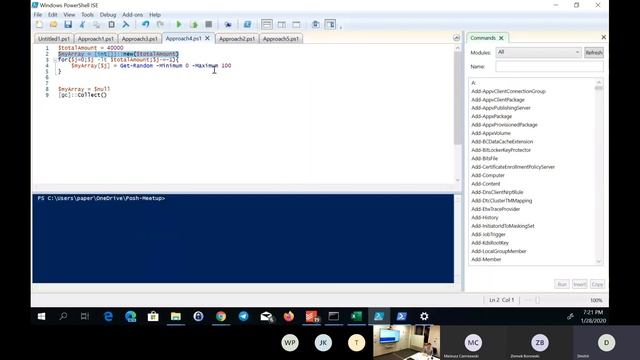The width and height of the screenshot is (640, 360).
Task: Switch to the Approach2.ps1 tab
Action: pyautogui.click(x=237, y=39)
